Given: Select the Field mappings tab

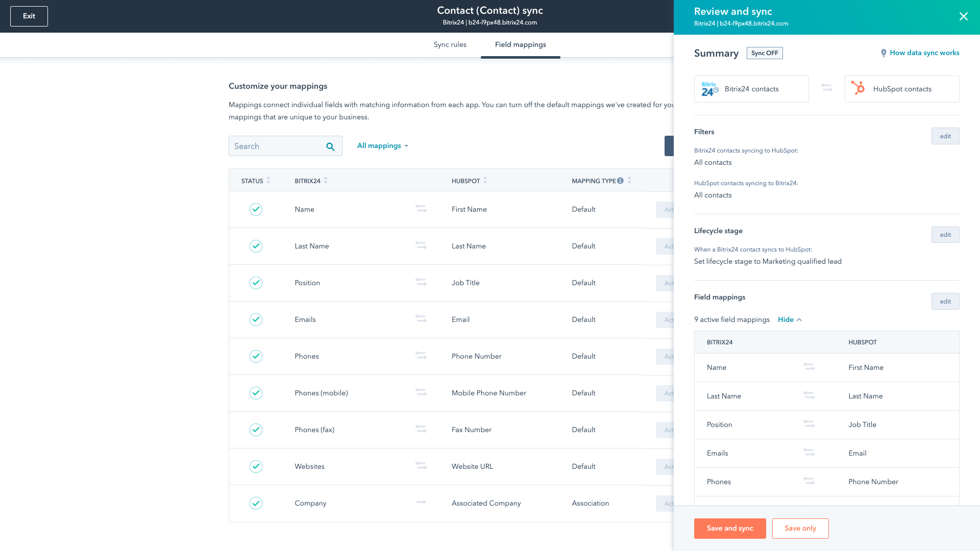Looking at the screenshot, I should point(520,45).
